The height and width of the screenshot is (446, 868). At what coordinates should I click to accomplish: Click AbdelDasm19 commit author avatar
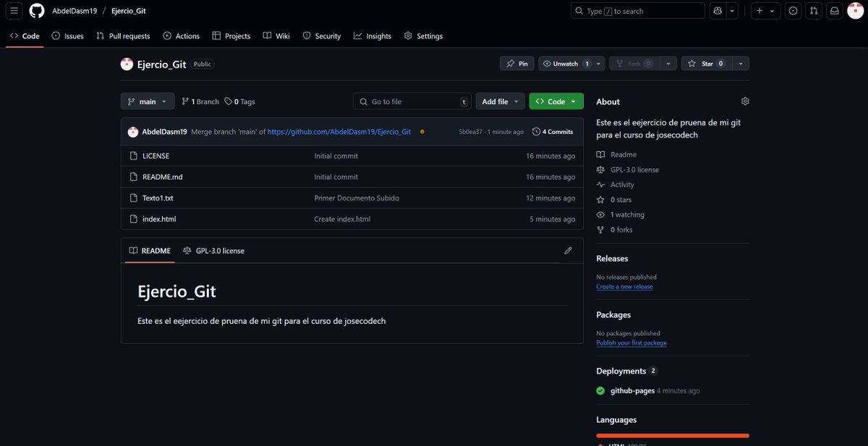133,132
